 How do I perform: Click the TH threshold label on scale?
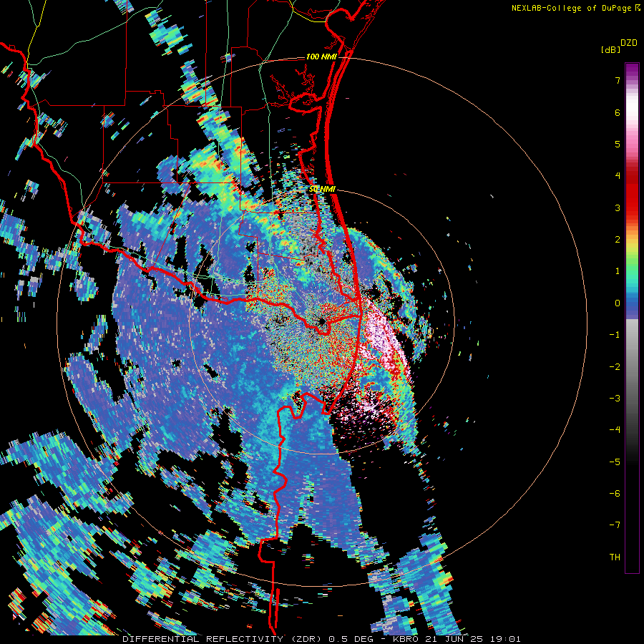[615, 557]
